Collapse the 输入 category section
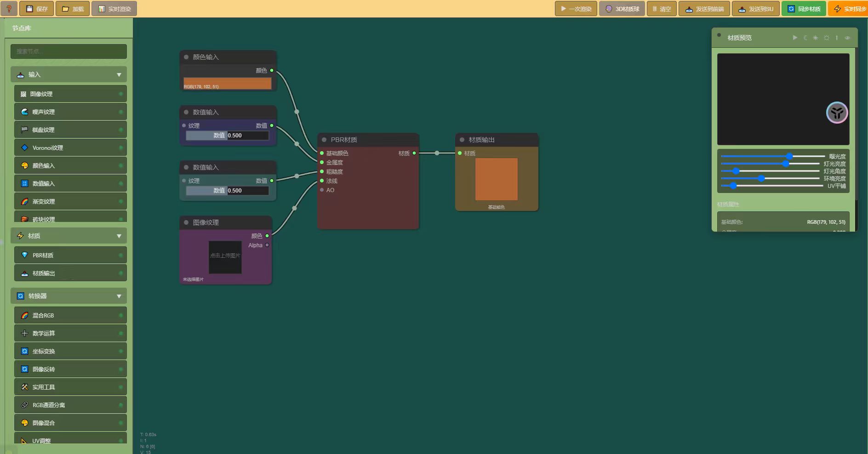868x454 pixels. coord(119,74)
